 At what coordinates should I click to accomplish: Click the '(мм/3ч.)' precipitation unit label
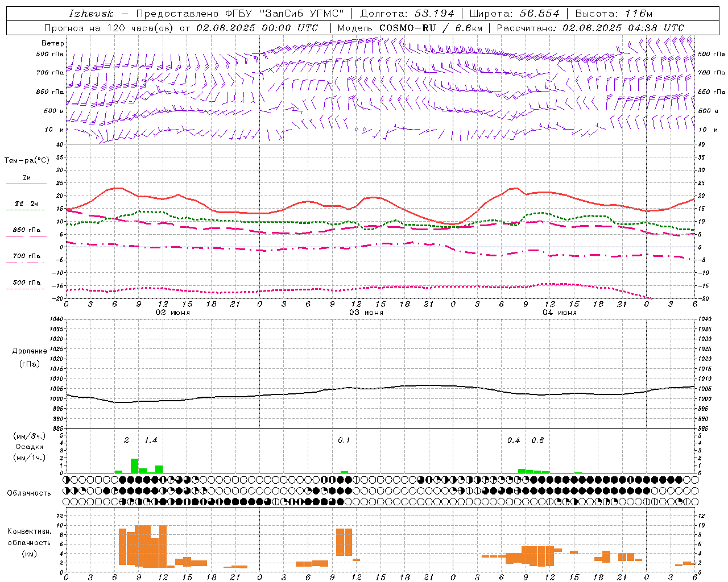[30, 436]
